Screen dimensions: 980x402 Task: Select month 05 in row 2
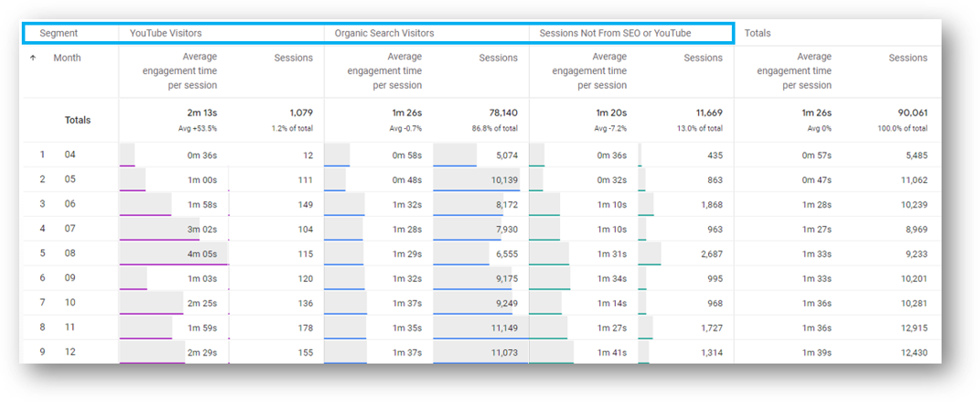point(70,179)
